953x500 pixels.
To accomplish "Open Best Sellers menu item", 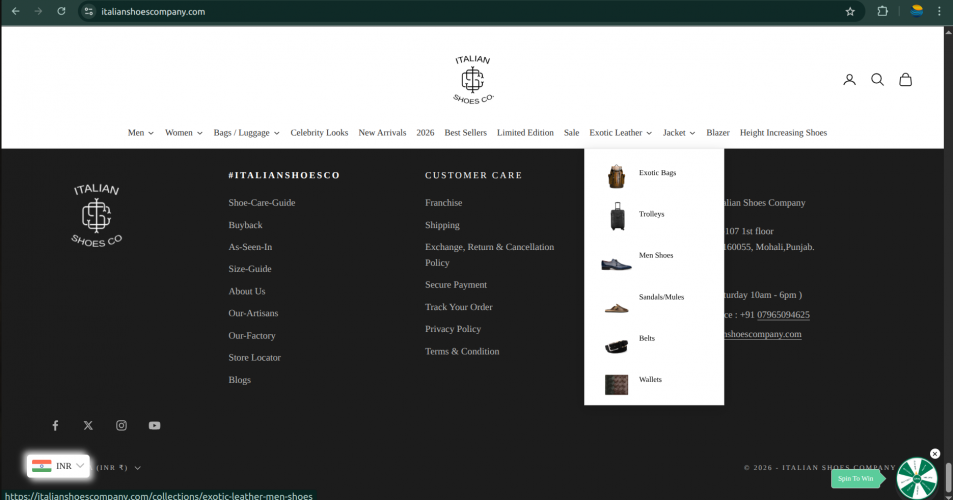I will click(466, 132).
